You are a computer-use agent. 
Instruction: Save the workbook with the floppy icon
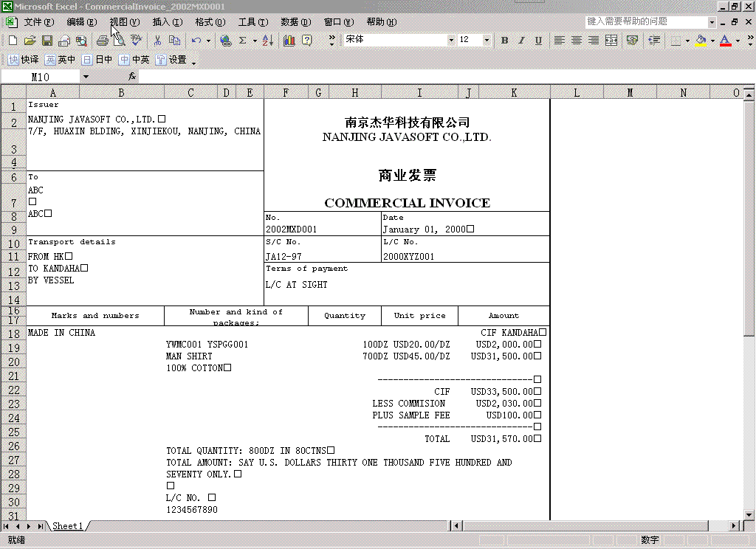pyautogui.click(x=47, y=41)
